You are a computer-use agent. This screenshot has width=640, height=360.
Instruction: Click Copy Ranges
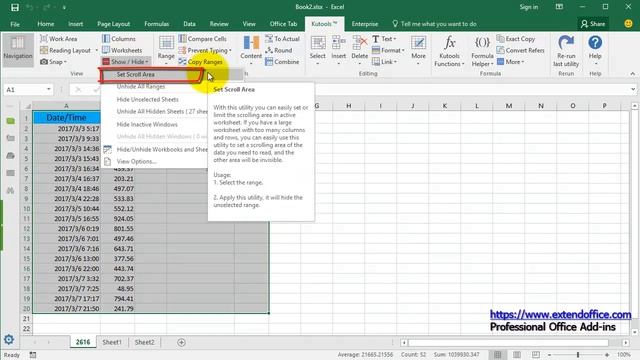[200, 62]
